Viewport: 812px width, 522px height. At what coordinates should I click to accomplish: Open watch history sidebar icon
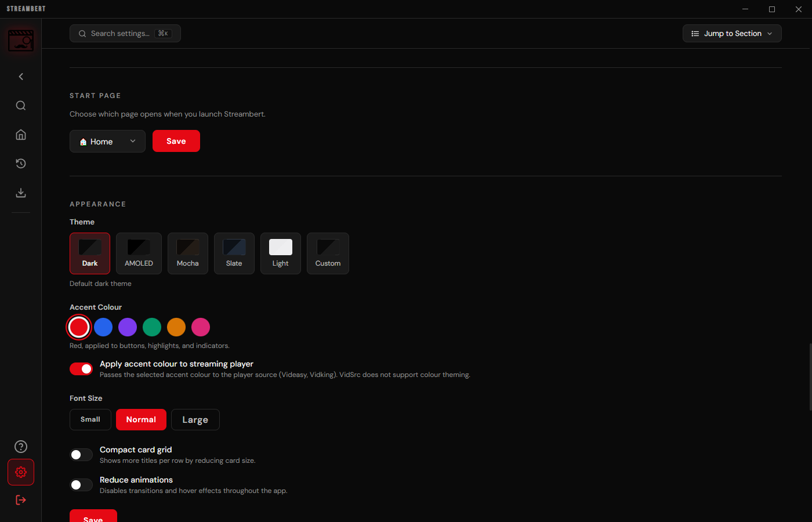click(x=21, y=164)
